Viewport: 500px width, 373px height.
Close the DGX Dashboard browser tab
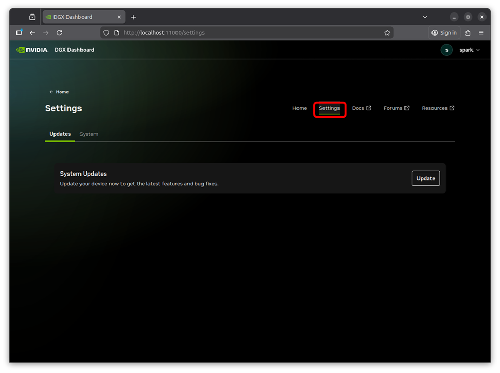click(x=119, y=17)
